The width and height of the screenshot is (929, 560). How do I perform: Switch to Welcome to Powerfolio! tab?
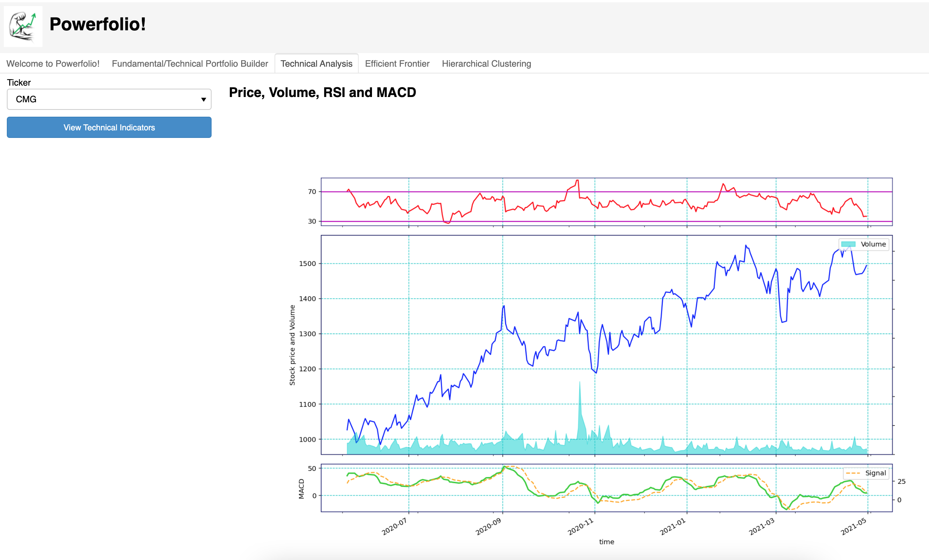pos(53,64)
